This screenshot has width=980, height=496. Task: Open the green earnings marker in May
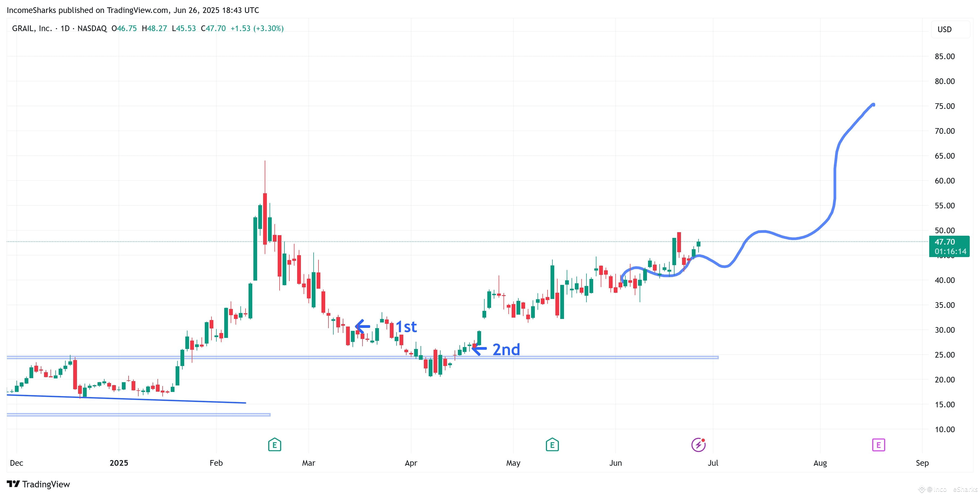tap(552, 445)
